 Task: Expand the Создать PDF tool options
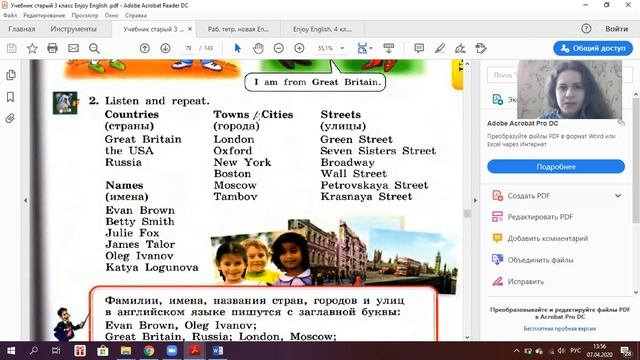(x=618, y=196)
